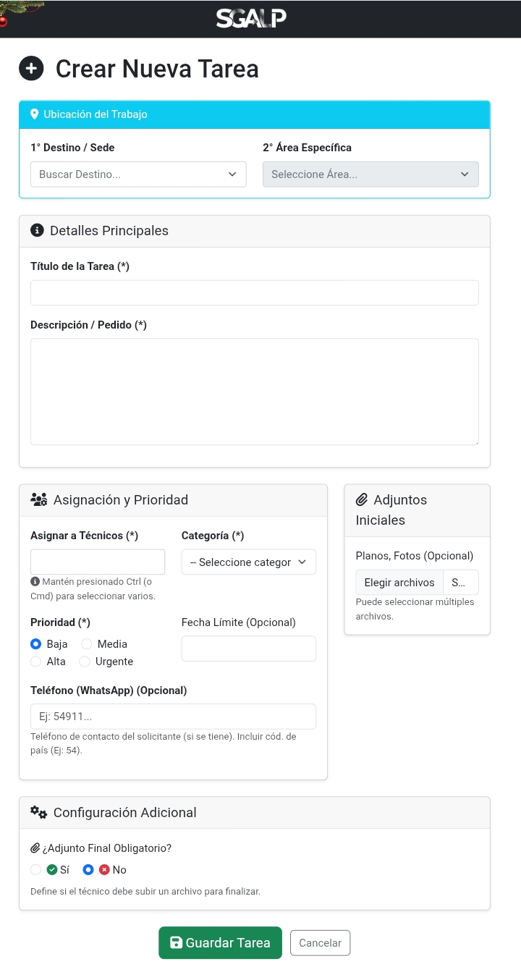521x980 pixels.
Task: Click the users icon beside Asignación y Prioridad
Action: [x=39, y=499]
